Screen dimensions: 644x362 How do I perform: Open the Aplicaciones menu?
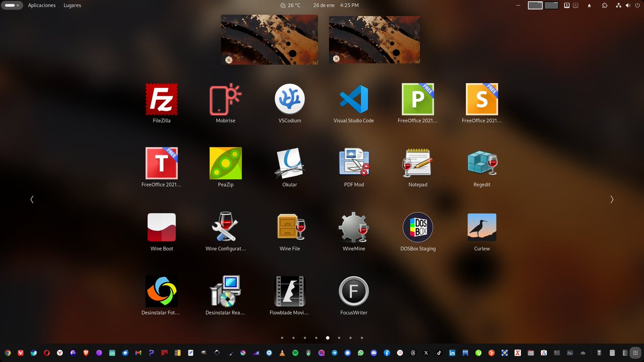click(x=42, y=5)
